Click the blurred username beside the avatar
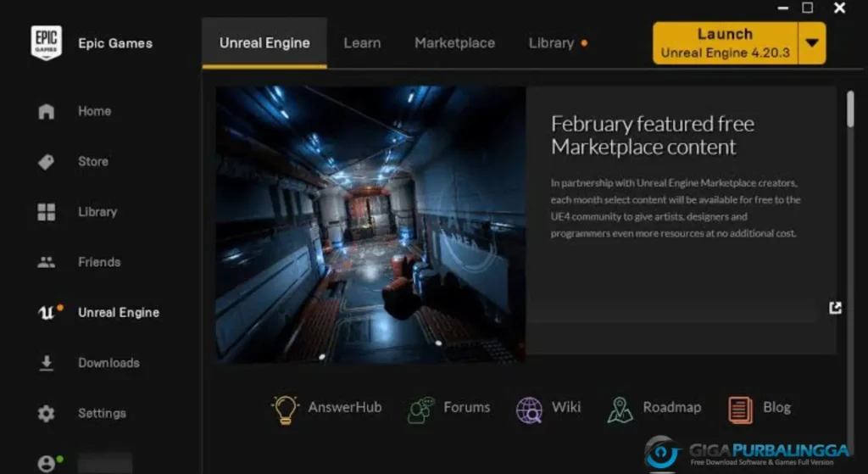 point(104,464)
